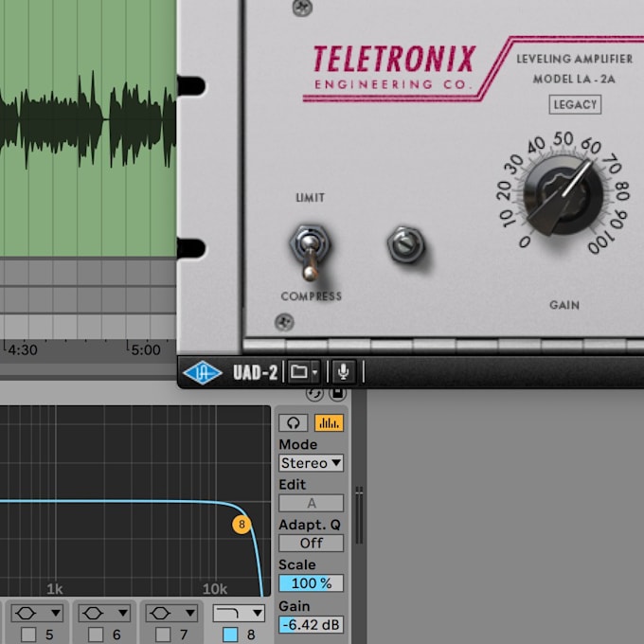Open filter type dropdown for band 6

tap(124, 613)
